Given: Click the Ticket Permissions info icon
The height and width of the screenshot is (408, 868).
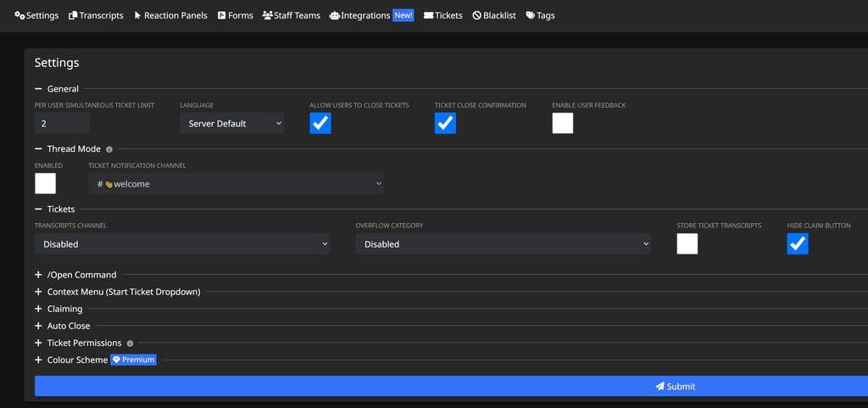Looking at the screenshot, I should 130,344.
